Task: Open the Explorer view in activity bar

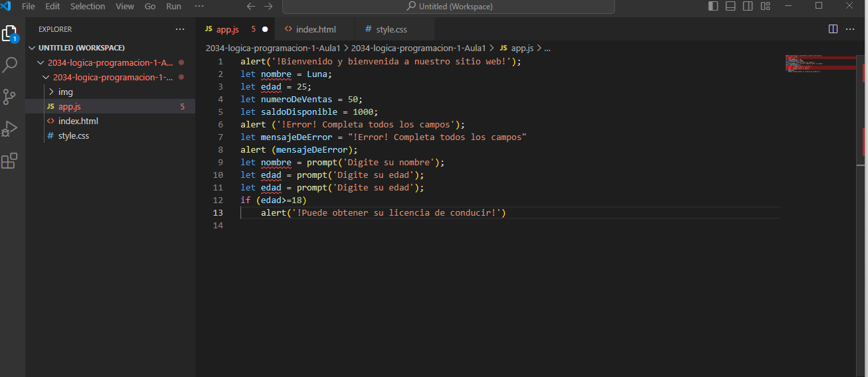Action: (9, 34)
